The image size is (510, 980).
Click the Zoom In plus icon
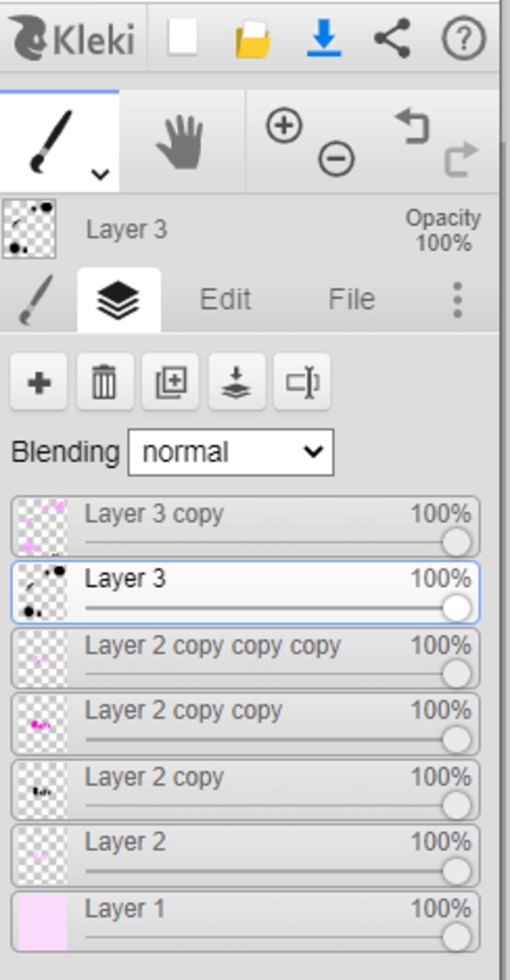(x=284, y=125)
